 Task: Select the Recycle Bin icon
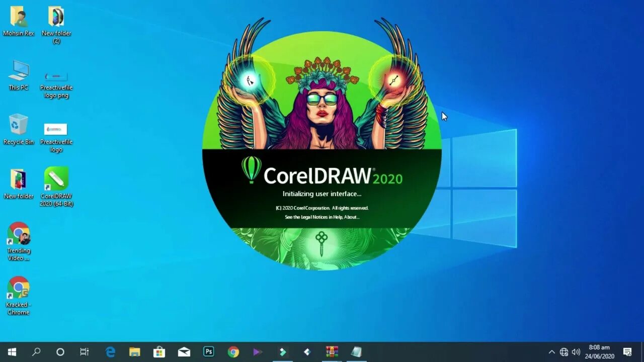pos(19,130)
